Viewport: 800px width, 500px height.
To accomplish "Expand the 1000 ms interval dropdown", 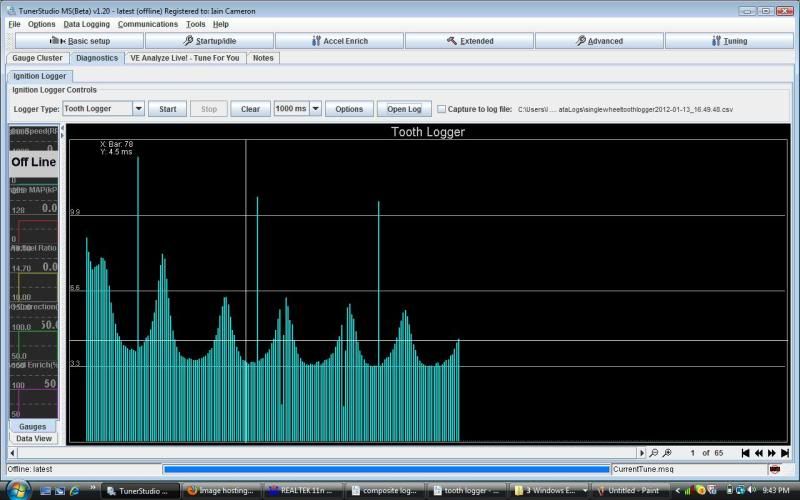I will (x=315, y=109).
